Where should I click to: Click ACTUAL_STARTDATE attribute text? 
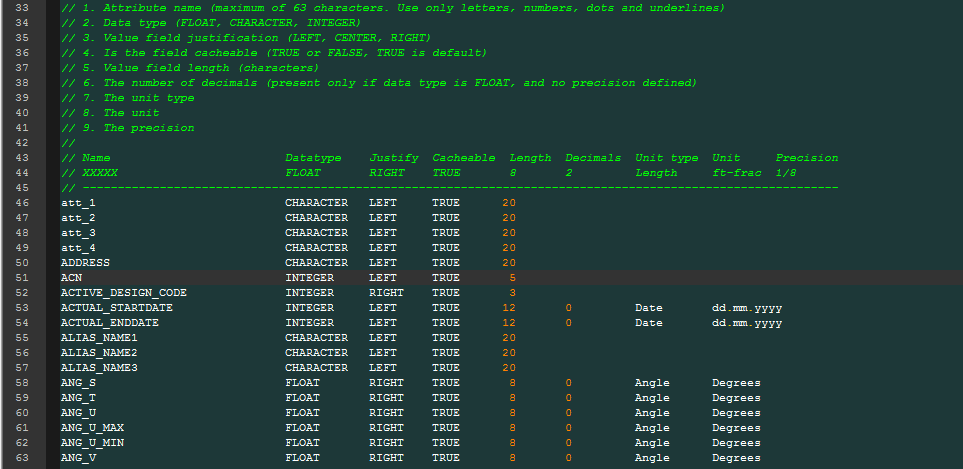point(116,307)
